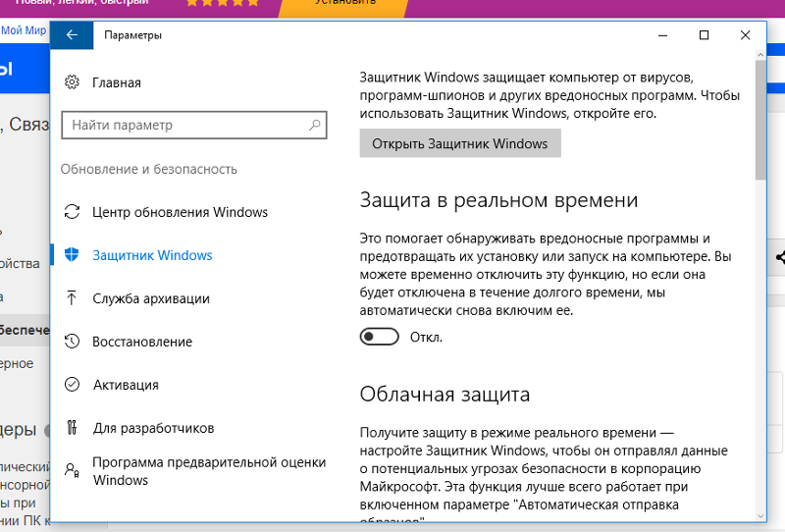Maximize the Параметры window
Viewport: 785px width, 532px height.
(x=704, y=35)
